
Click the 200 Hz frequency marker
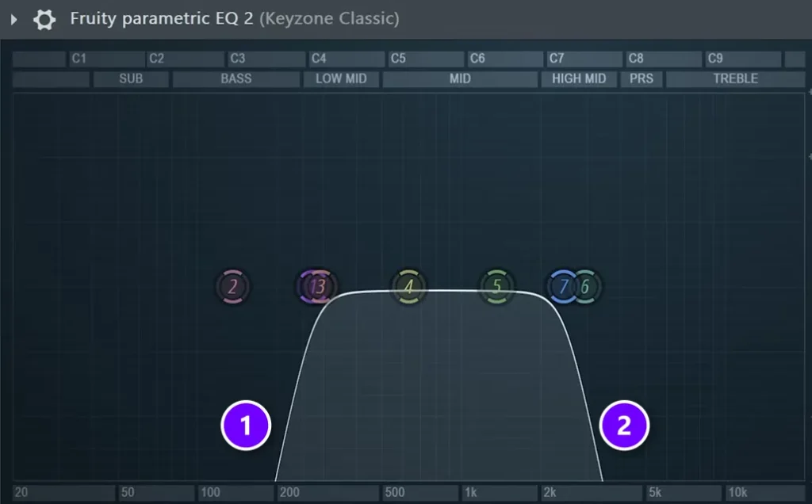click(289, 492)
